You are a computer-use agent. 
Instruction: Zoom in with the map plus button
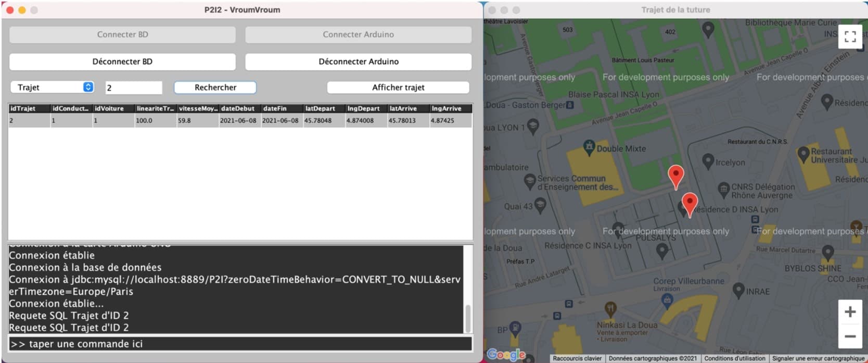point(850,311)
